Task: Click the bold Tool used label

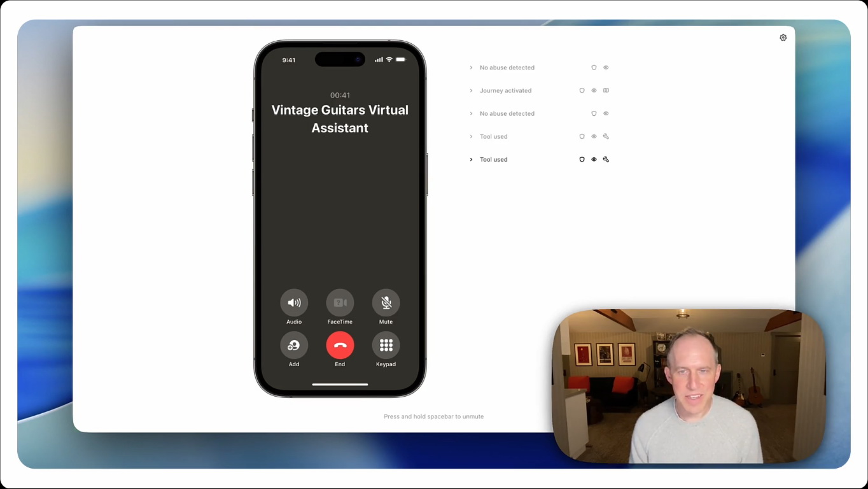Action: (x=493, y=160)
